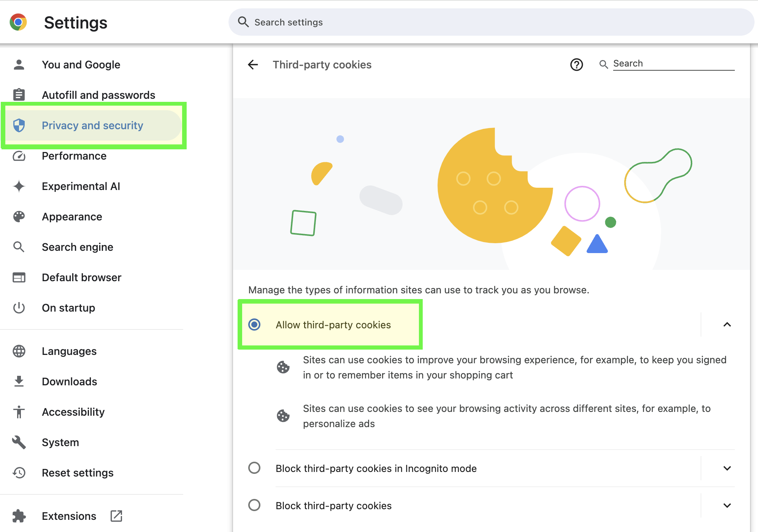This screenshot has height=532, width=758.
Task: Open the help question mark icon
Action: click(x=576, y=65)
